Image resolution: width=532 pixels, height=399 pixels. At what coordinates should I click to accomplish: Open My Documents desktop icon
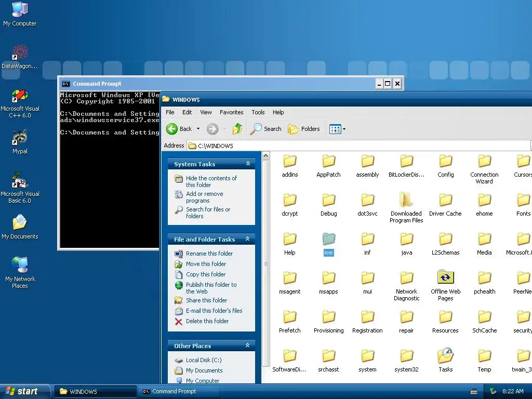(20, 227)
